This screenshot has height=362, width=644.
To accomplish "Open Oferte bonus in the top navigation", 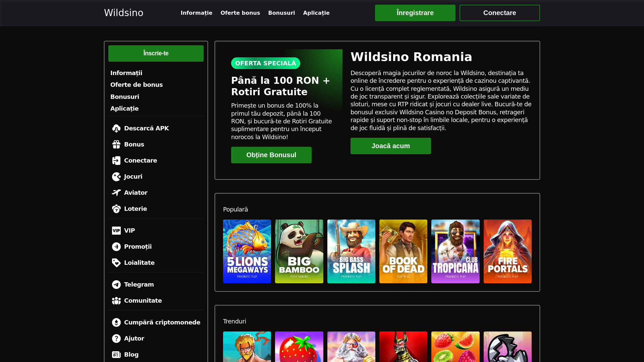I will pos(240,13).
